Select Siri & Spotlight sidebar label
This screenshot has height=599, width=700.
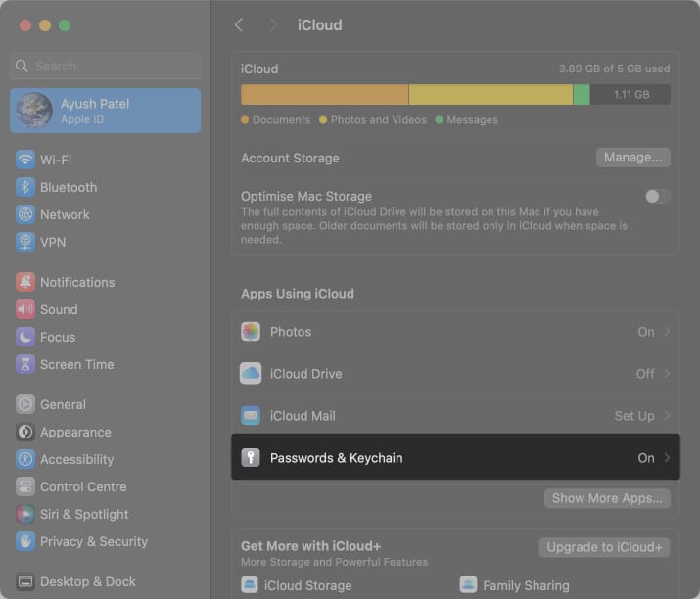click(84, 514)
